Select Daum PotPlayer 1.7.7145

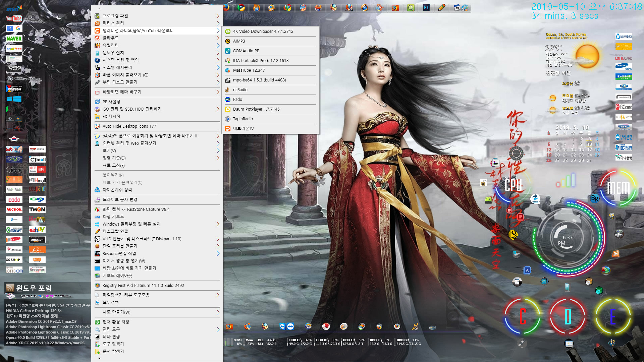[271, 109]
